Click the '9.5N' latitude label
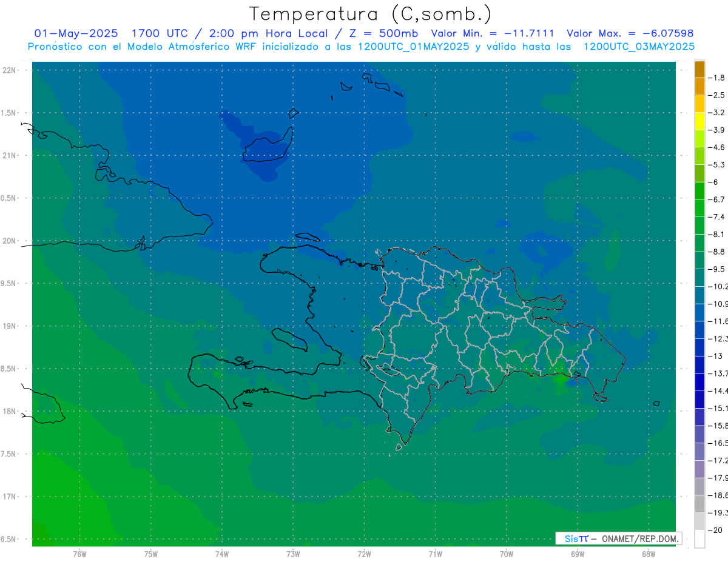 (9, 284)
